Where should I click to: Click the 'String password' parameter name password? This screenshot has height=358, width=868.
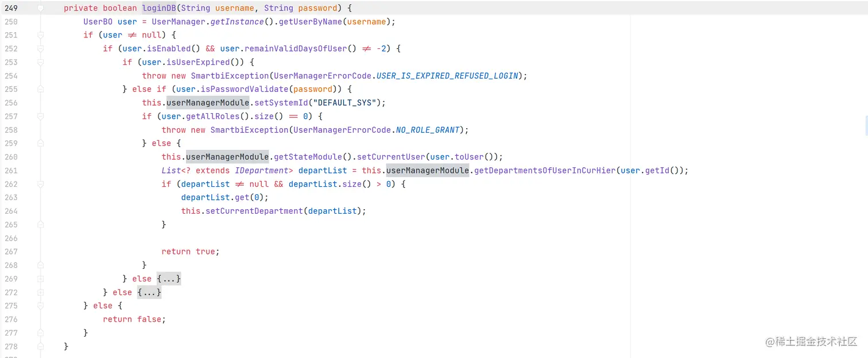tap(317, 8)
